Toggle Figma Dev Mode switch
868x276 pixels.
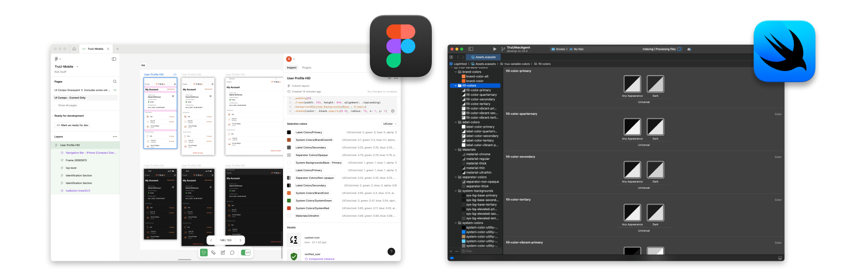pyautogui.click(x=246, y=253)
